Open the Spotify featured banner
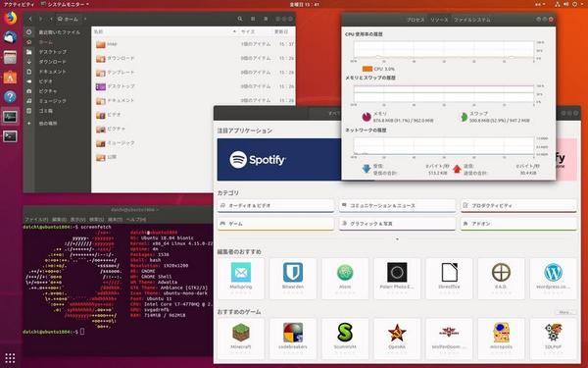The width and height of the screenshot is (588, 368). pyautogui.click(x=279, y=160)
